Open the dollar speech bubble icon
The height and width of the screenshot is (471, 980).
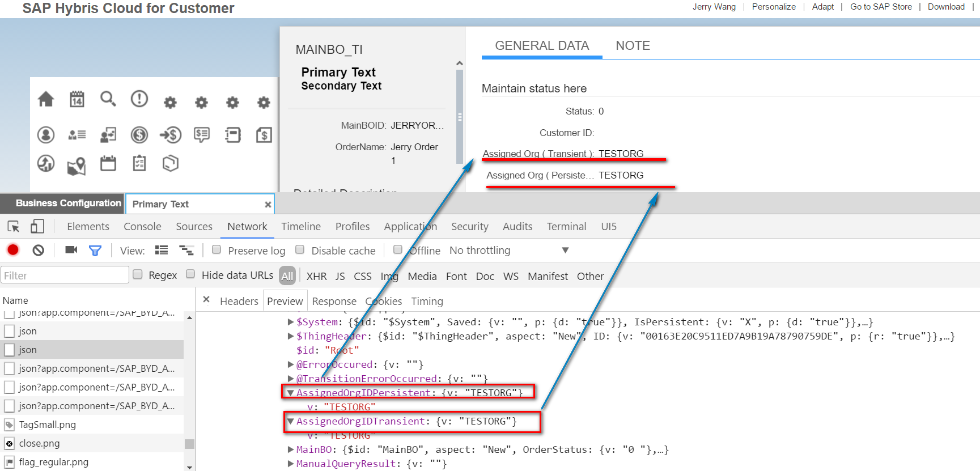pyautogui.click(x=201, y=135)
